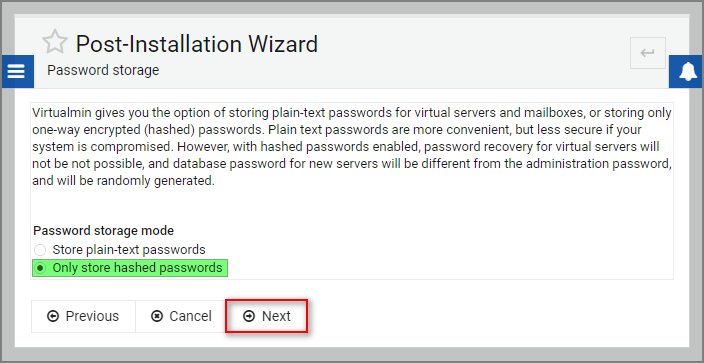Click the Password storage subtitle
This screenshot has height=363, width=704.
point(103,71)
